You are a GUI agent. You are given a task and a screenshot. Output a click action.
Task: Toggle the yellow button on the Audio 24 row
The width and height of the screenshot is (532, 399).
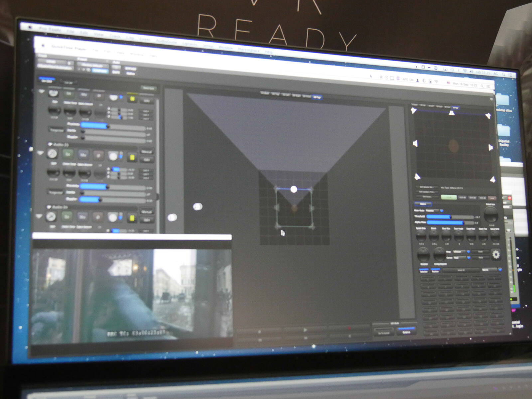[x=132, y=218]
